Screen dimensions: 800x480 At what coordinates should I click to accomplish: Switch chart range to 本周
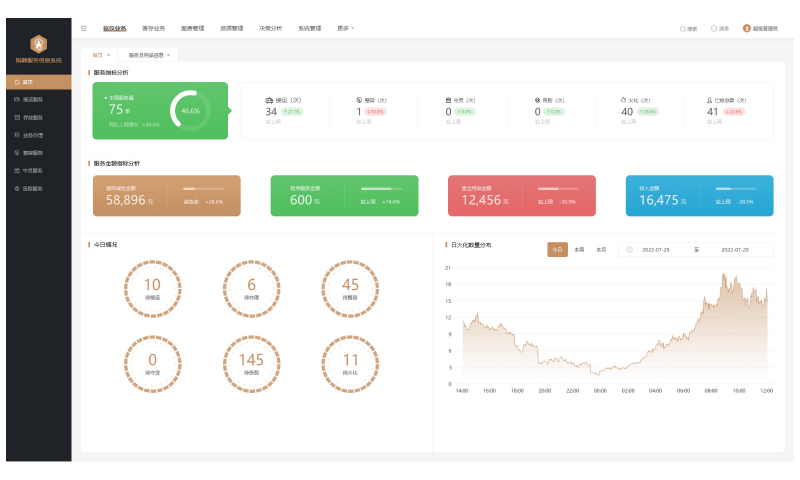tap(579, 249)
